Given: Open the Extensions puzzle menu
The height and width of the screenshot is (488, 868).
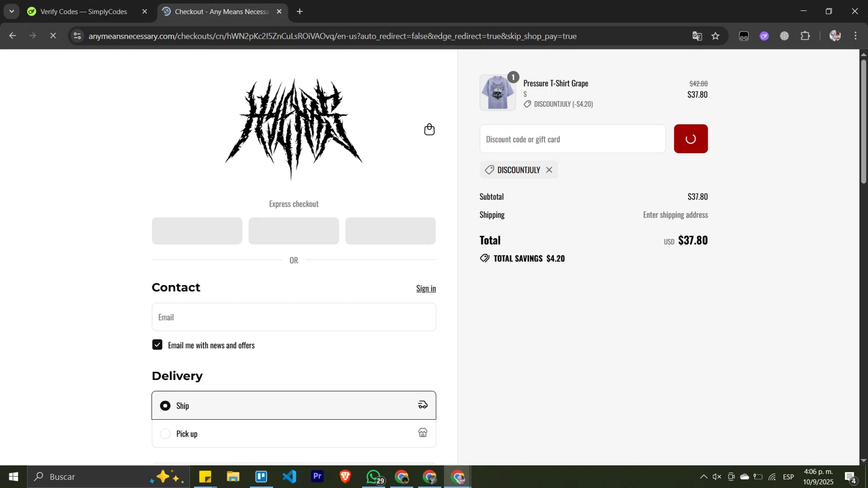Looking at the screenshot, I should point(806,36).
